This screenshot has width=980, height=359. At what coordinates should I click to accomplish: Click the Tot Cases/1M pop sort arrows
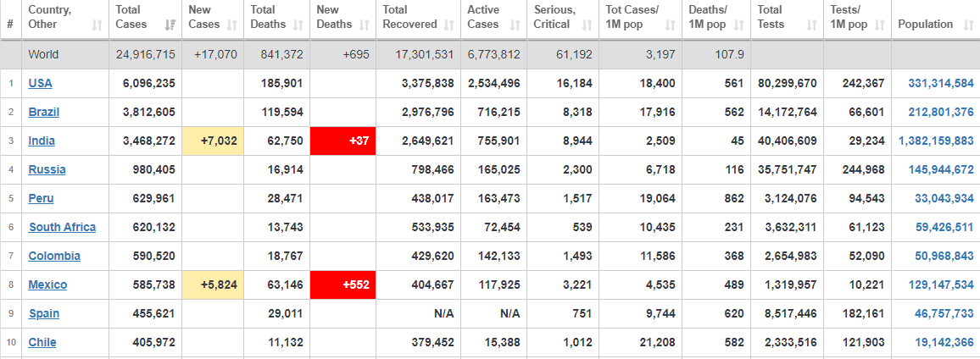pos(670,25)
